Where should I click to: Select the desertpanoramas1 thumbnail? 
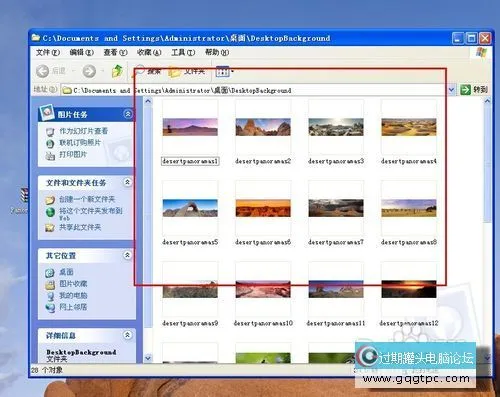pos(190,127)
